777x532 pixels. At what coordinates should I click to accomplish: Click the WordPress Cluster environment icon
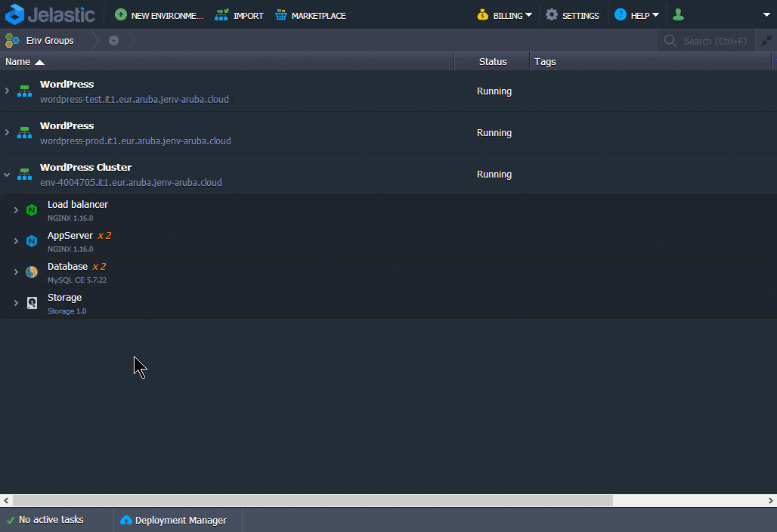pos(25,175)
